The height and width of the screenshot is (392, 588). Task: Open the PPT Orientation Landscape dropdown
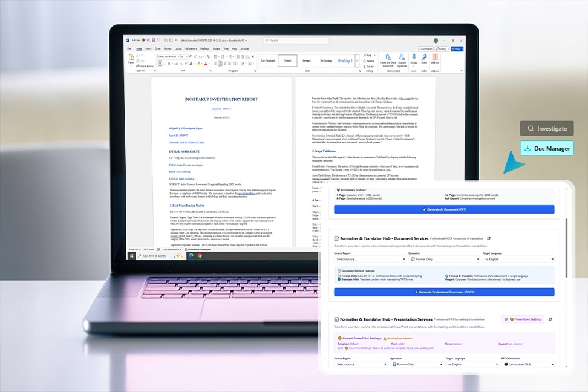[x=529, y=364]
